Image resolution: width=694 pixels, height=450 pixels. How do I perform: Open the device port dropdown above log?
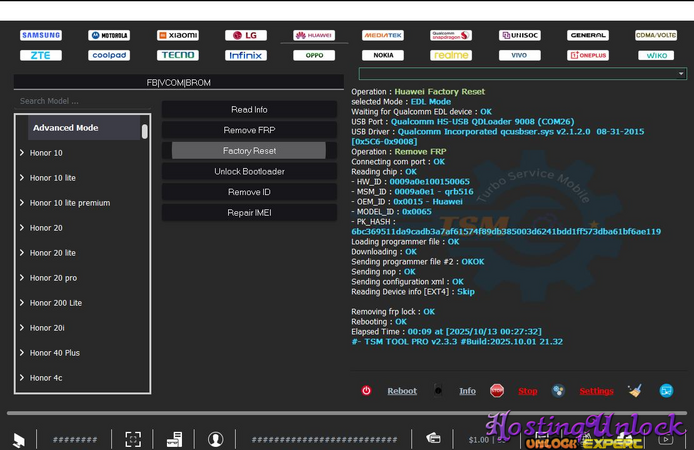[x=680, y=74]
